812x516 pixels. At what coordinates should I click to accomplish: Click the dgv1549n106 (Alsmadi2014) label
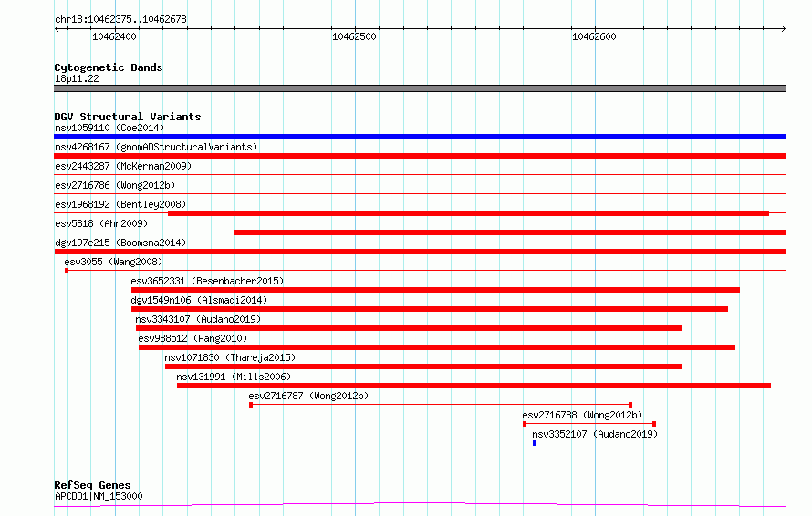tap(199, 300)
